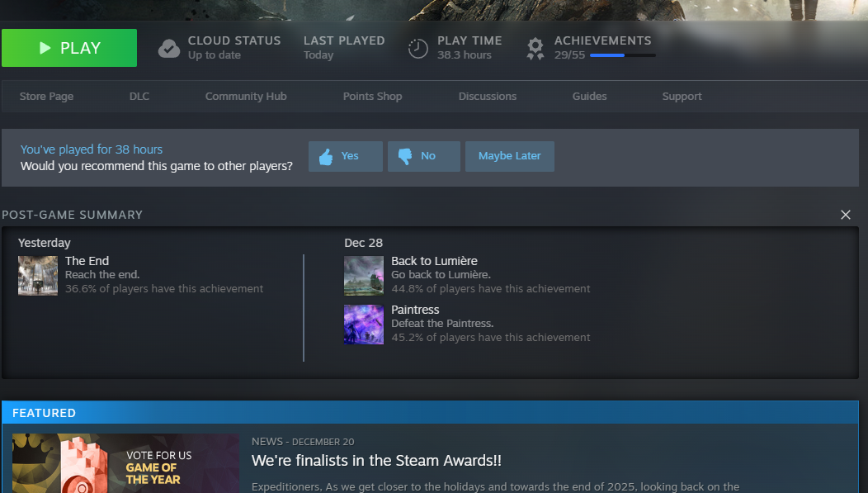Click the "Dec 28" date heading

coord(363,243)
